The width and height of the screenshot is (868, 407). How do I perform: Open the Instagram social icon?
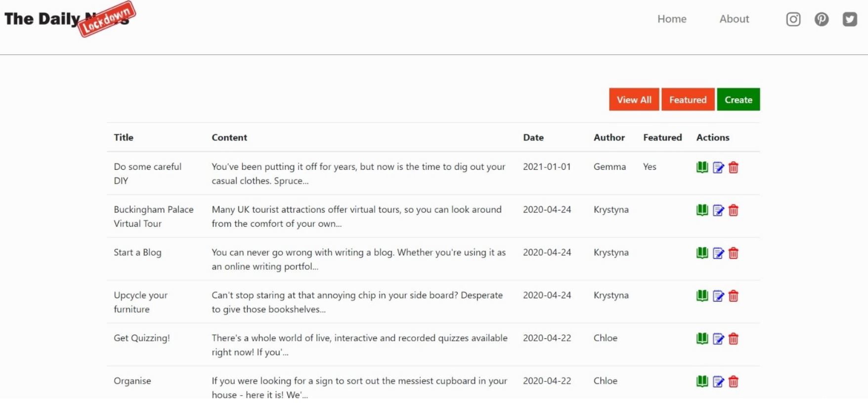793,19
